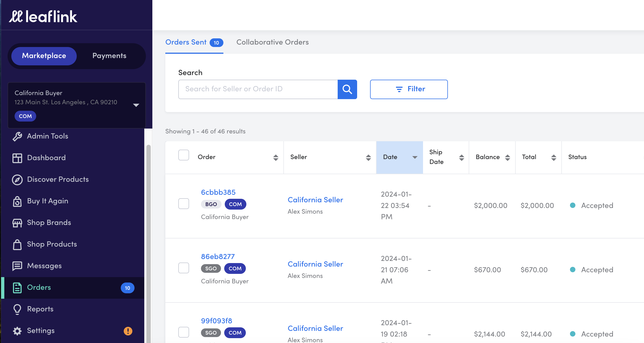644x343 pixels.
Task: Check the box for order 6cbbb385
Action: (184, 204)
